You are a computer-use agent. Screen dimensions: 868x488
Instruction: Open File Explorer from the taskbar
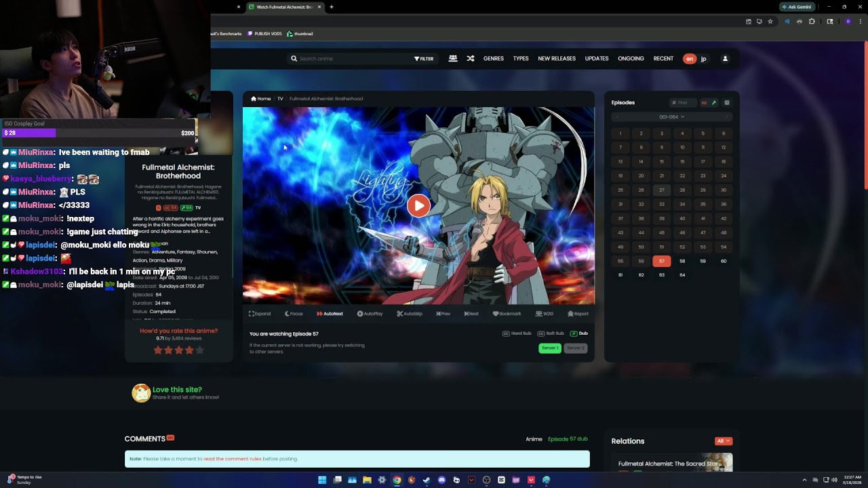coord(367,480)
